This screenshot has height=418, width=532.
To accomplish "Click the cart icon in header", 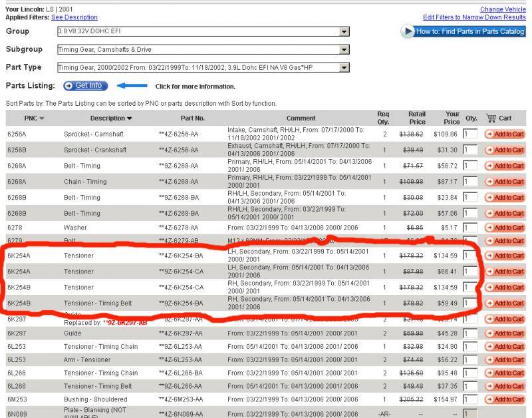I will pos(491,118).
